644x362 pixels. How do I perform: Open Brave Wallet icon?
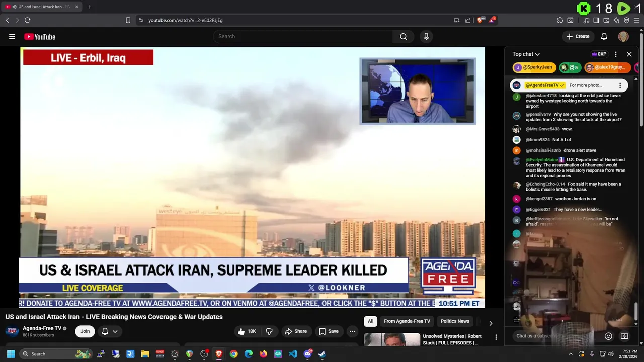coord(606,20)
